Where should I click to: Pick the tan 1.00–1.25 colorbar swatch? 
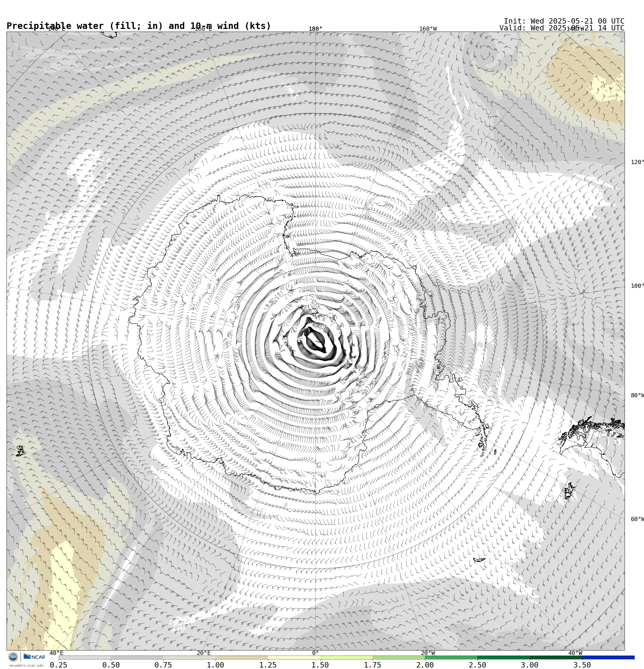pyautogui.click(x=241, y=657)
